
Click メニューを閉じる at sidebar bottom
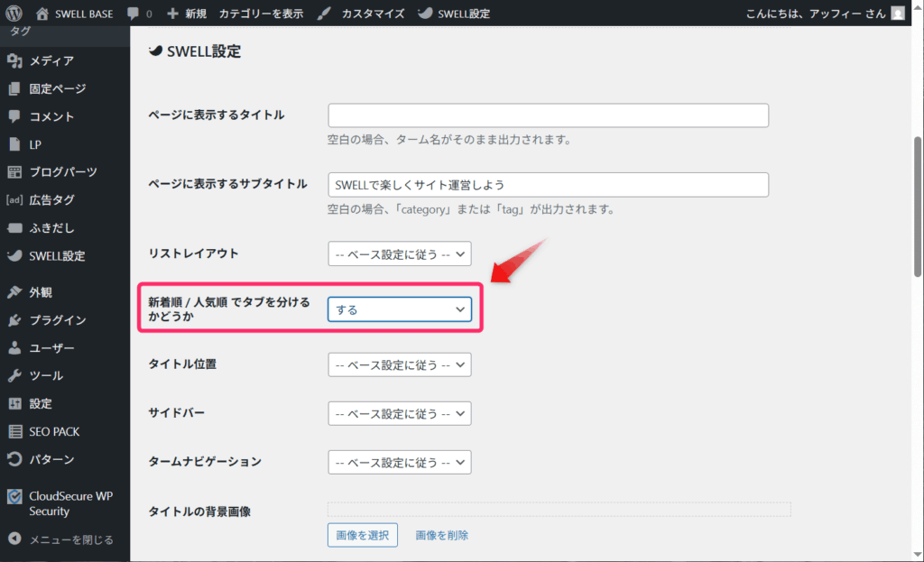click(71, 539)
